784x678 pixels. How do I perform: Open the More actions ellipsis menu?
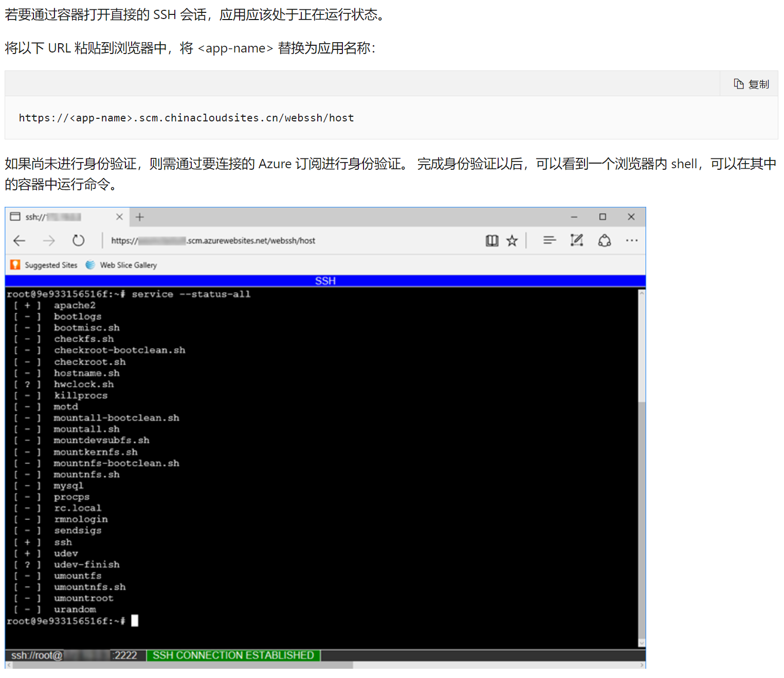pyautogui.click(x=632, y=240)
